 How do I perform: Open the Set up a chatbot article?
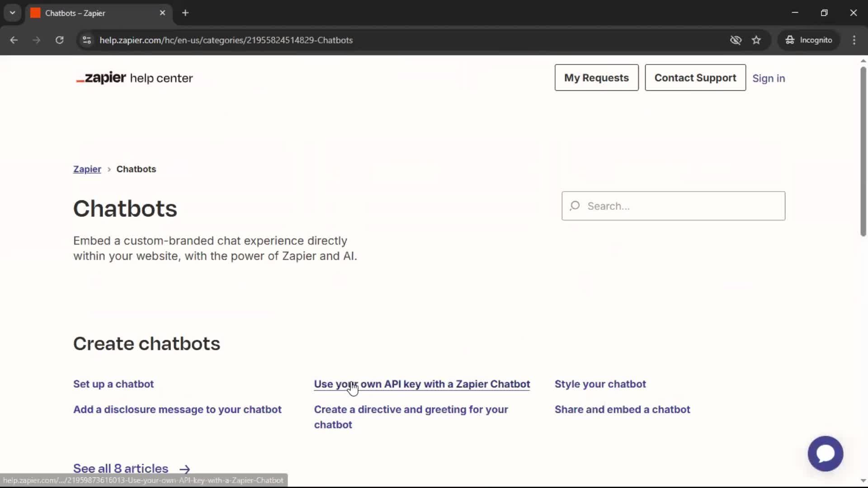tap(113, 384)
